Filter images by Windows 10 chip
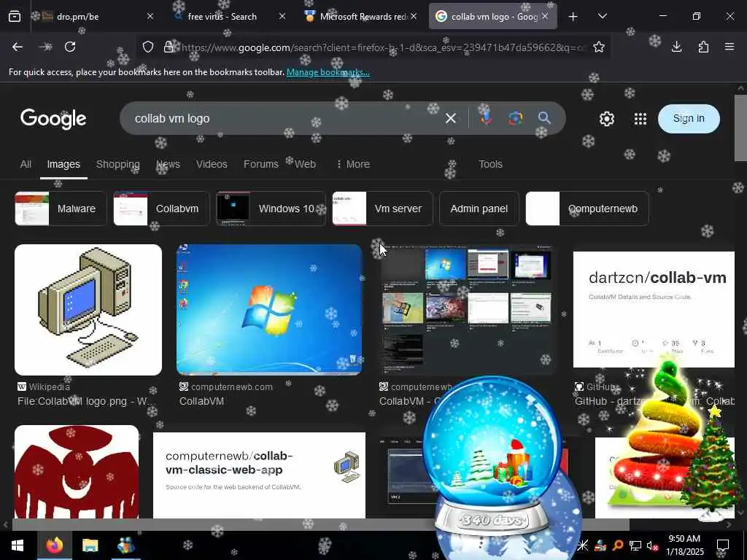This screenshot has height=560, width=747. coord(271,209)
